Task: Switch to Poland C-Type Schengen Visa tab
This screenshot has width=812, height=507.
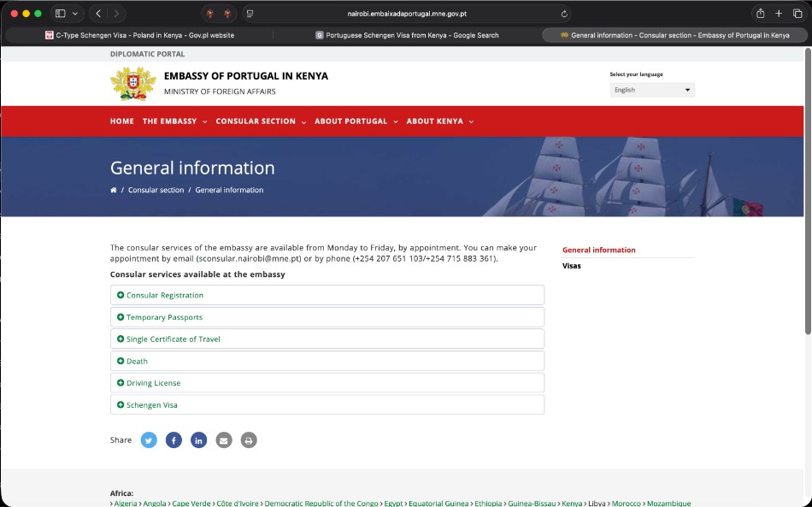Action: (x=139, y=35)
